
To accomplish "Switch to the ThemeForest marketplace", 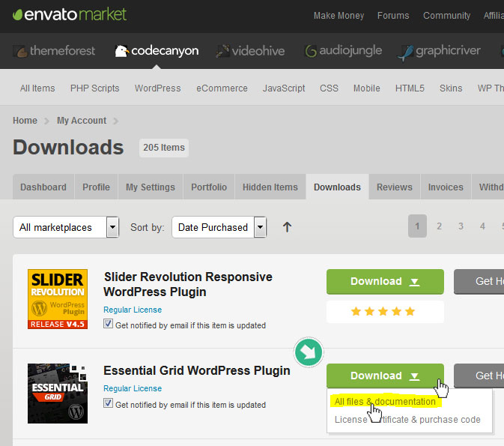I will click(54, 51).
